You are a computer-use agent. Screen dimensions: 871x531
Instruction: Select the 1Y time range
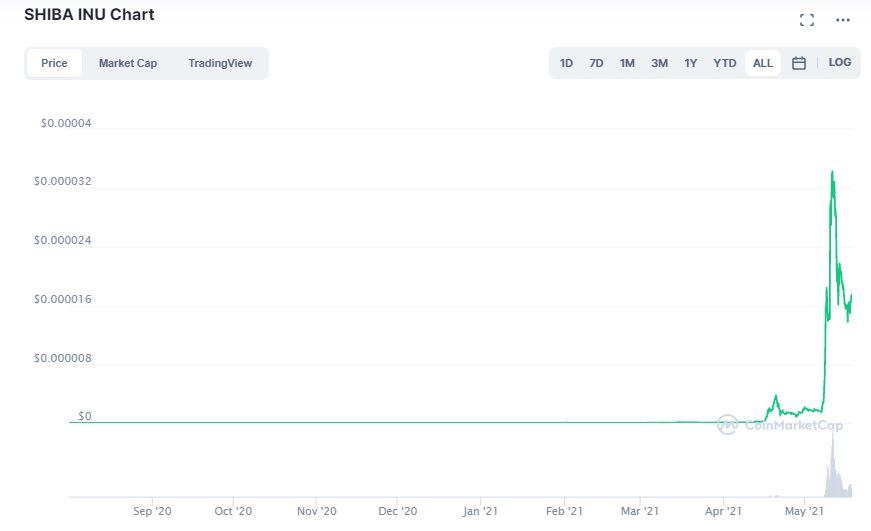690,63
